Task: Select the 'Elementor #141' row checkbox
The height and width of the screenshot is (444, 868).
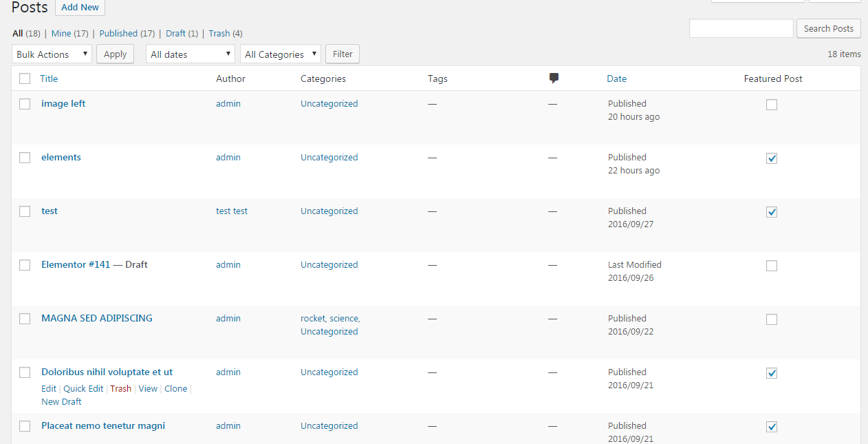Action: 25,265
